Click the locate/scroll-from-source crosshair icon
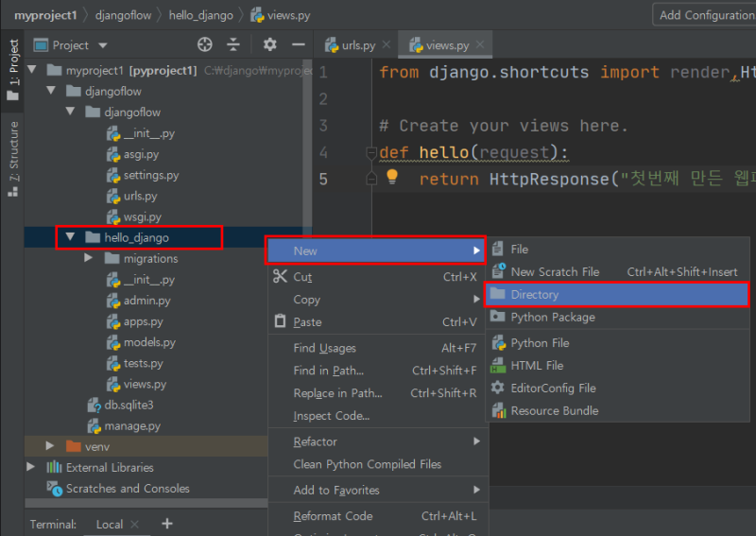Screen dimensions: 756x536 pos(205,44)
